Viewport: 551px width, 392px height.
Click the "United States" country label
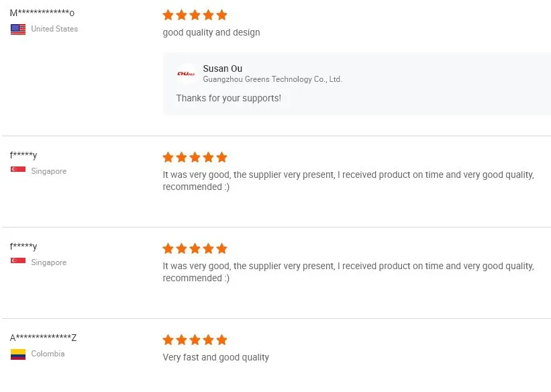[54, 29]
